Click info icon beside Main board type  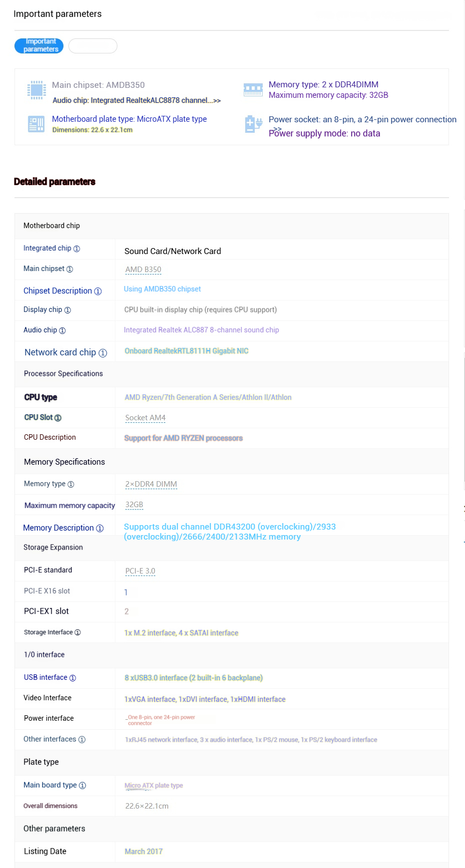(82, 786)
